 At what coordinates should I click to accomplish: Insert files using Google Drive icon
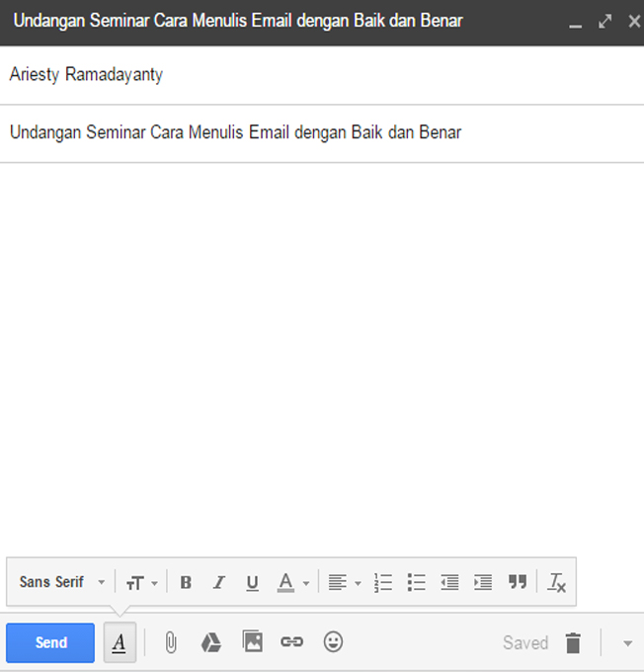(211, 642)
